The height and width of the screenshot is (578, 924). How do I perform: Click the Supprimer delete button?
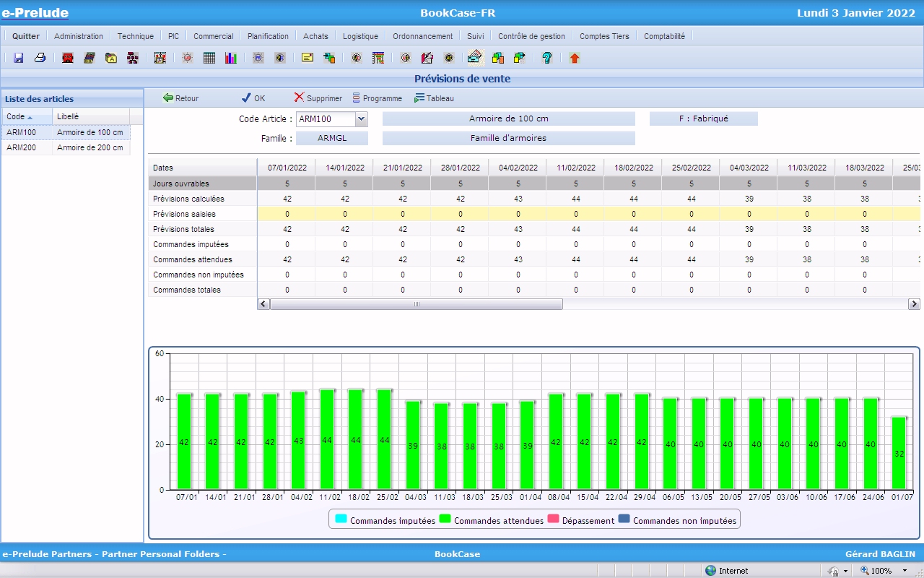click(x=318, y=98)
